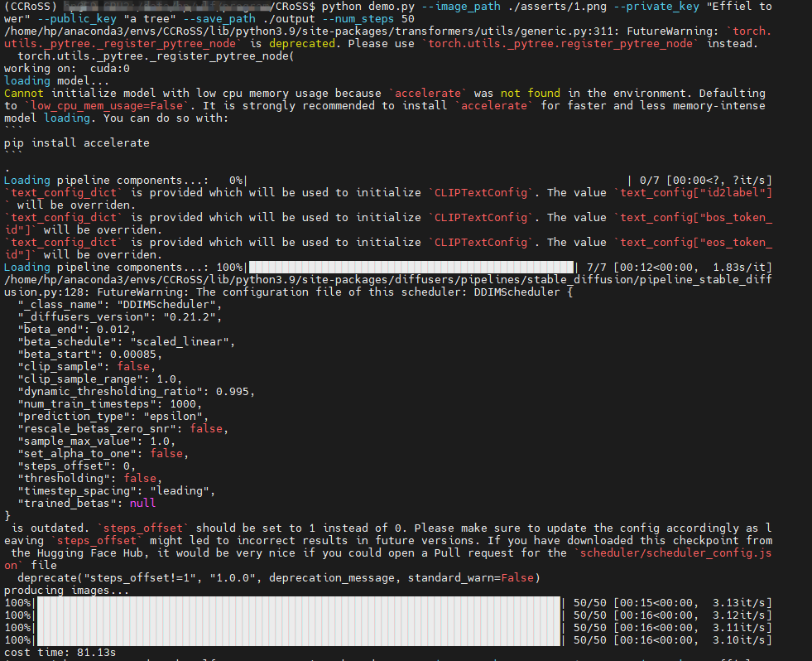Select the '"sample_max_value": 1.0' line
Image resolution: width=812 pixels, height=661 pixels.
click(x=96, y=441)
